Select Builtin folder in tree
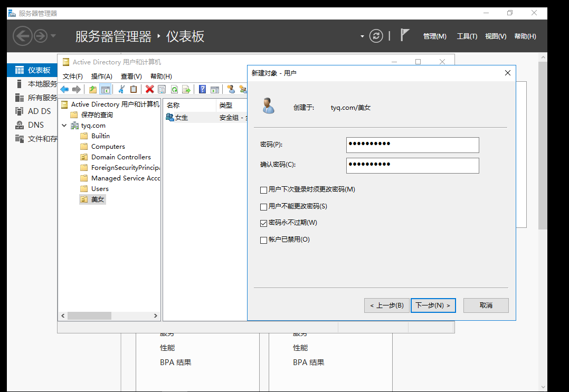Image resolution: width=569 pixels, height=392 pixels. pyautogui.click(x=94, y=136)
